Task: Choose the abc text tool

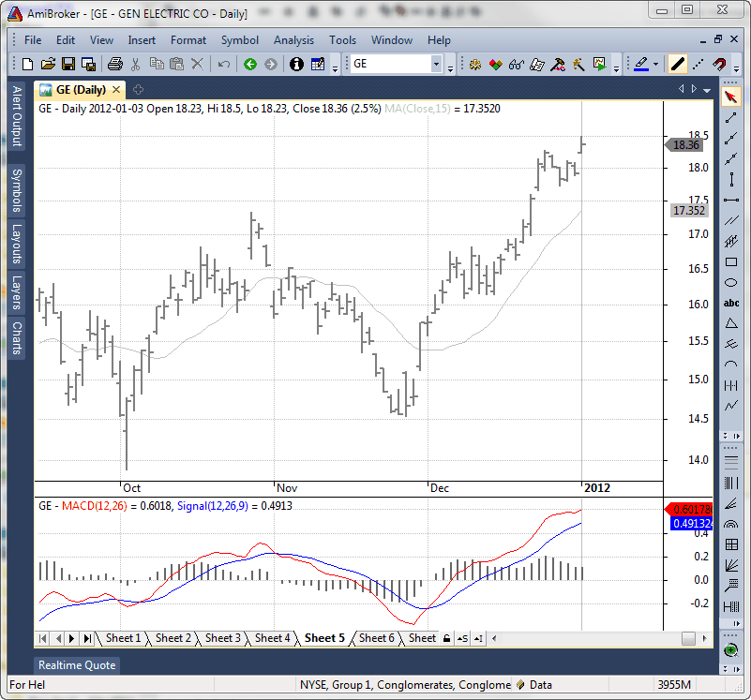Action: (731, 303)
